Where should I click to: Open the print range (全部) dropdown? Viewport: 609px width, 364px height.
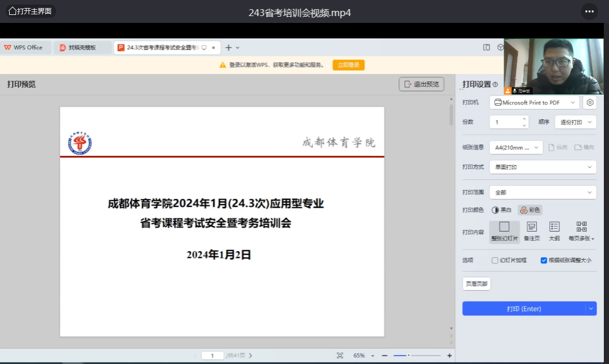542,193
